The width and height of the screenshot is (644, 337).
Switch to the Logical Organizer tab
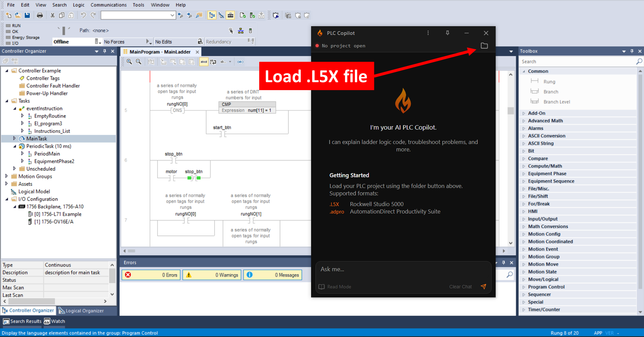pos(84,310)
